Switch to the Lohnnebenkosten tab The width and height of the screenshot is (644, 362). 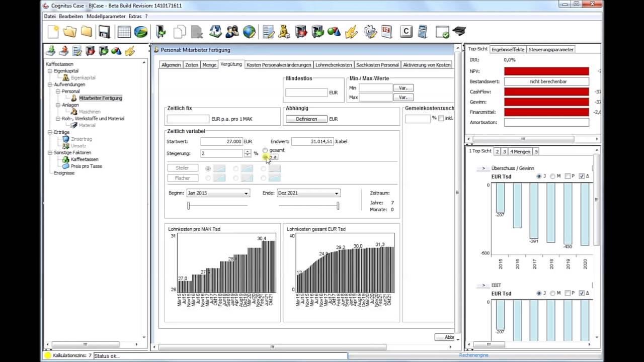[334, 65]
